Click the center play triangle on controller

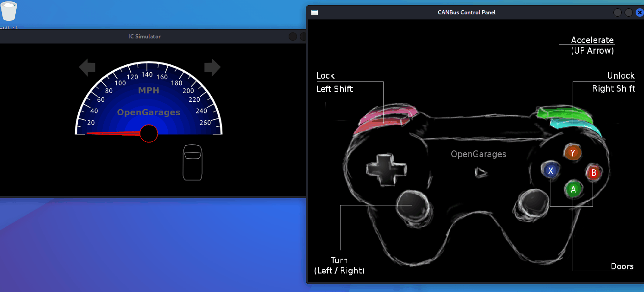pos(481,172)
